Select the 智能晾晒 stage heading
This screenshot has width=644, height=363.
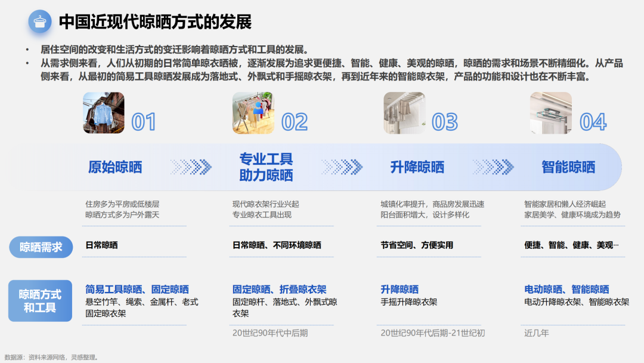(568, 167)
